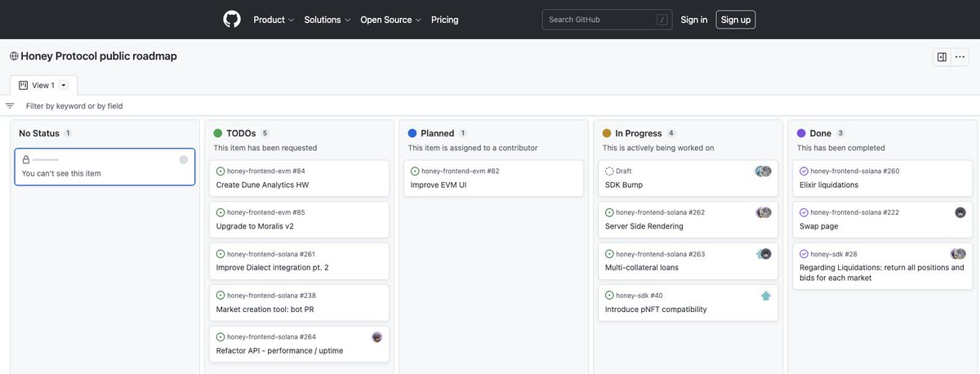The height and width of the screenshot is (374, 980).
Task: Click the TODOs count badge
Action: (x=265, y=133)
